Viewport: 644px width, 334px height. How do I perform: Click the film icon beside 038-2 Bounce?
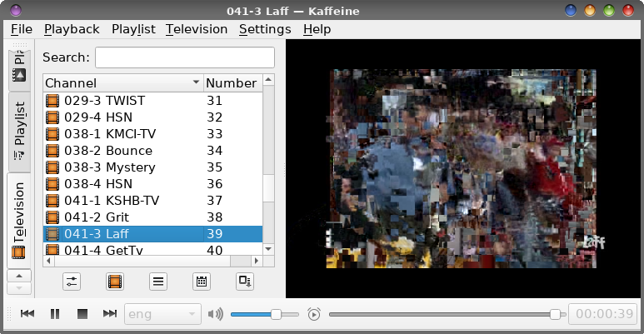point(52,151)
